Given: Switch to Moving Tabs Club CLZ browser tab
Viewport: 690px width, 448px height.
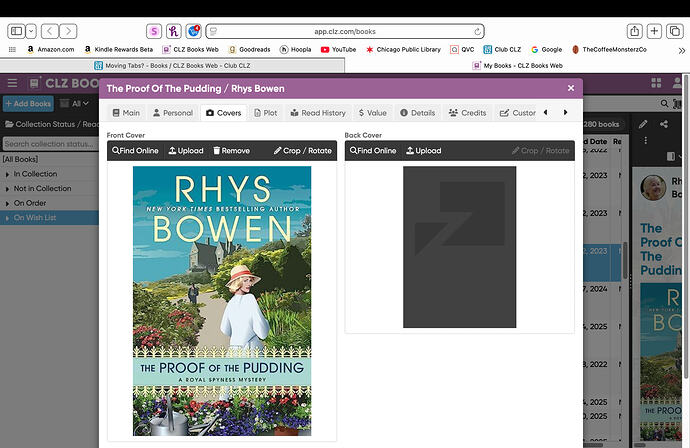Looking at the screenshot, I should pyautogui.click(x=172, y=66).
